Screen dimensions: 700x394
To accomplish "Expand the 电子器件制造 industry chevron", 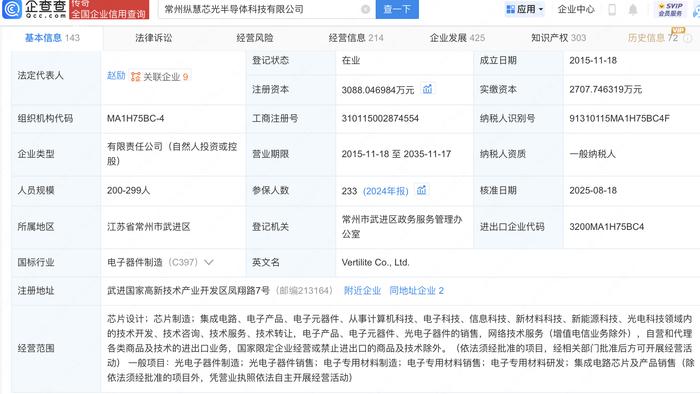I will click(208, 262).
